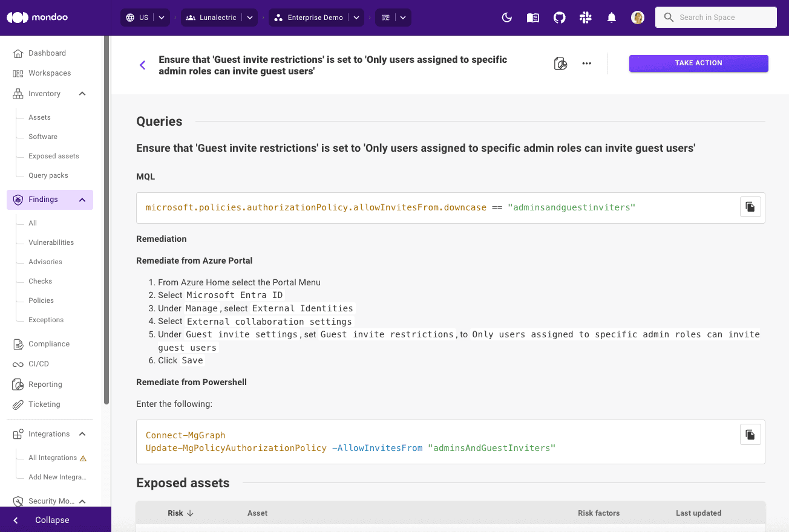Sort by the Risk column arrow
The width and height of the screenshot is (789, 532).
(190, 513)
